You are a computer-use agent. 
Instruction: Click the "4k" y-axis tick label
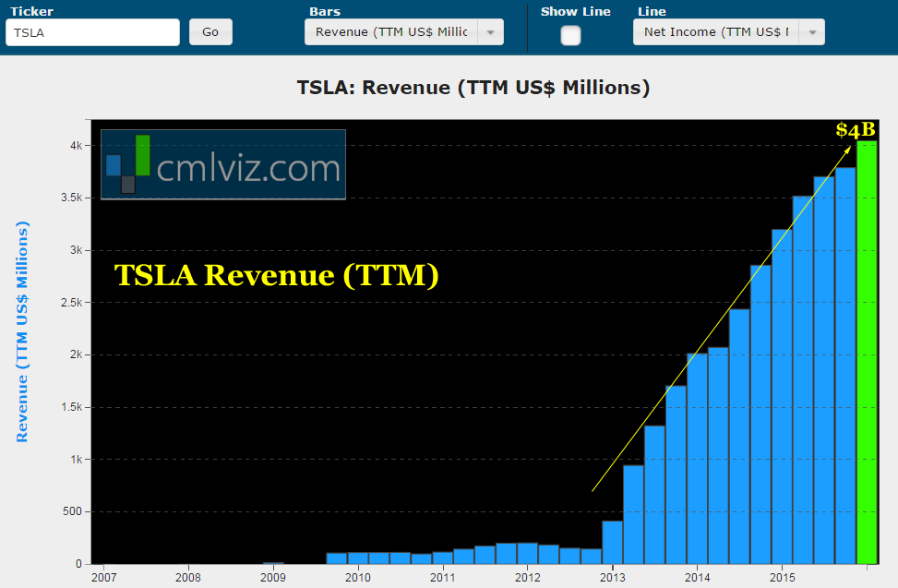(77, 146)
